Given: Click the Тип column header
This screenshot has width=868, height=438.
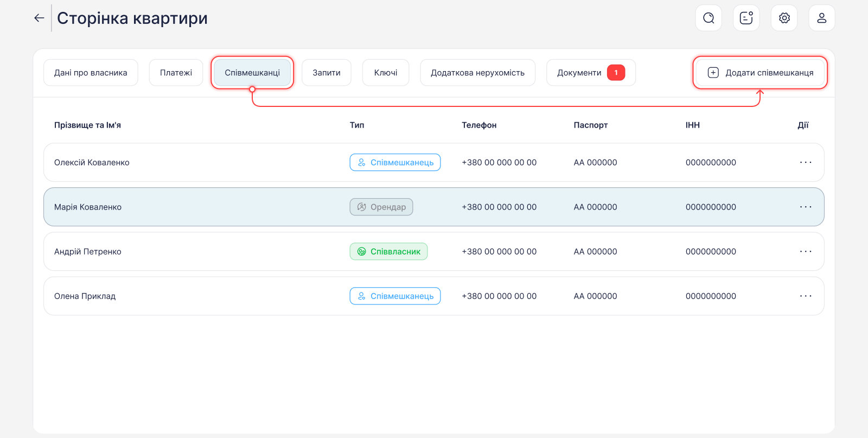Looking at the screenshot, I should pyautogui.click(x=357, y=125).
